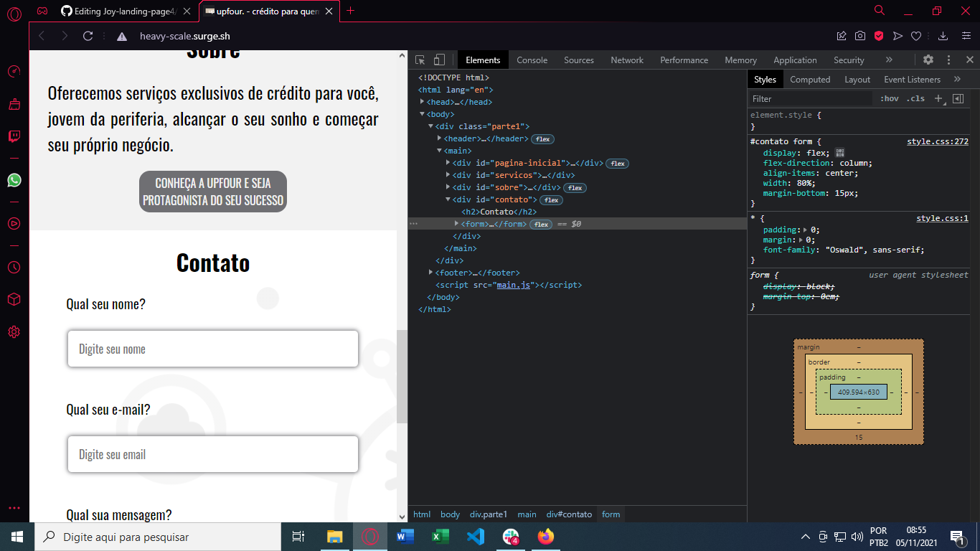Expand the padding shorthand property
This screenshot has height=551, width=980.
pos(805,230)
